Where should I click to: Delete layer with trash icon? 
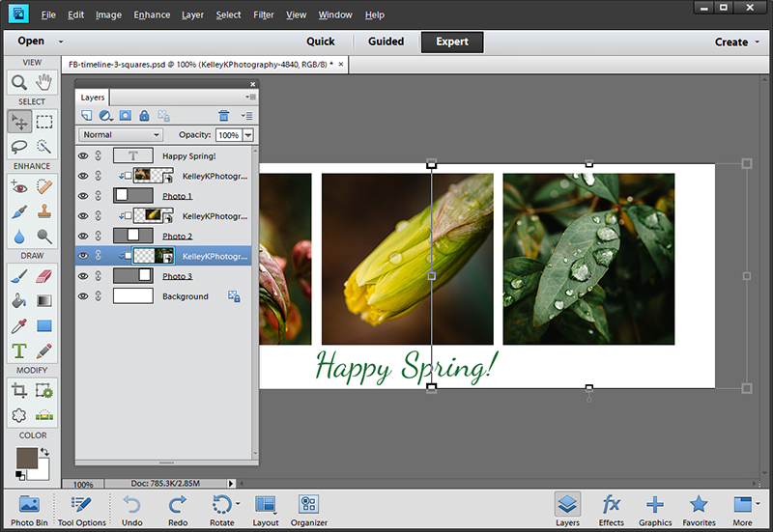click(x=224, y=116)
